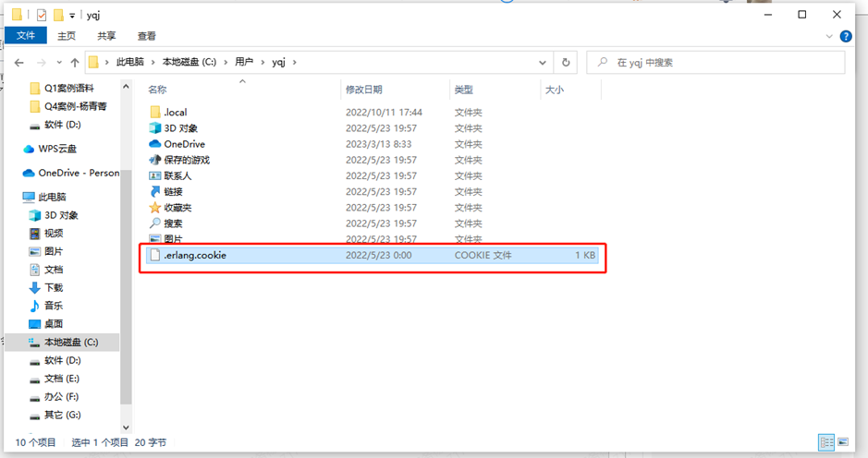Select the .erlang.cookie file

point(372,256)
